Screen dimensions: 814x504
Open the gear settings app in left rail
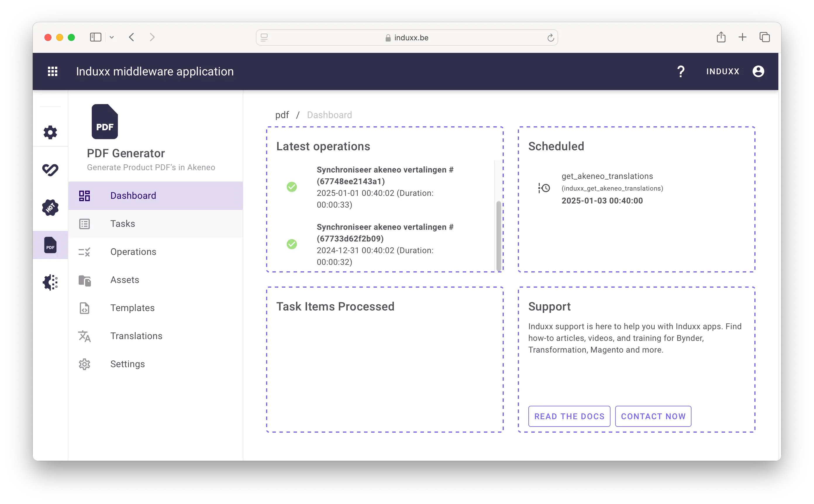click(50, 132)
